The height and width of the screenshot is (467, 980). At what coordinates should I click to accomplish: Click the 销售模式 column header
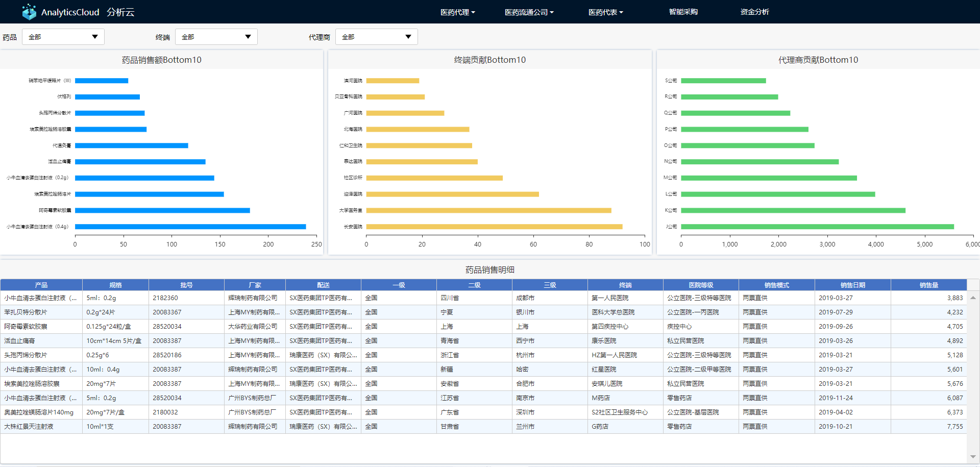pyautogui.click(x=777, y=285)
